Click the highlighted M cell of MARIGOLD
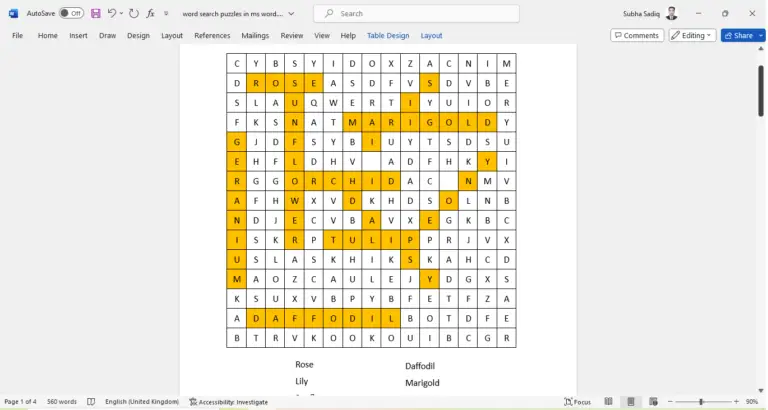The image size is (768, 410). pos(352,122)
